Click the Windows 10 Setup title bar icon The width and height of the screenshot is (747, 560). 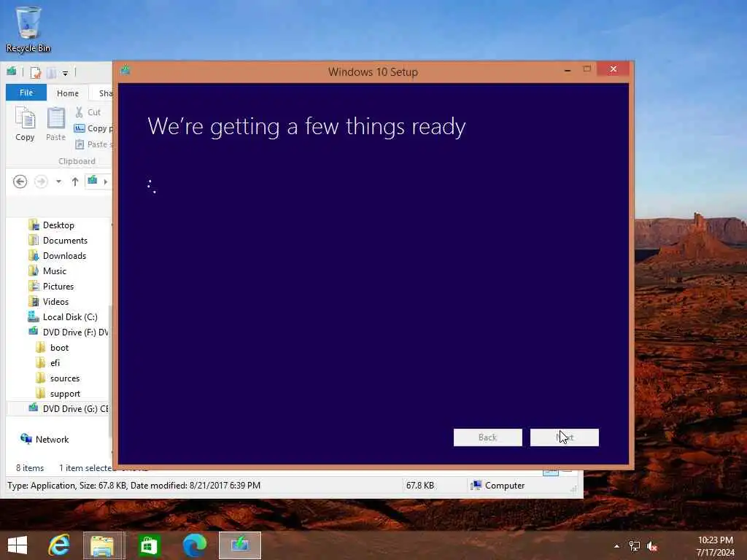(x=125, y=71)
